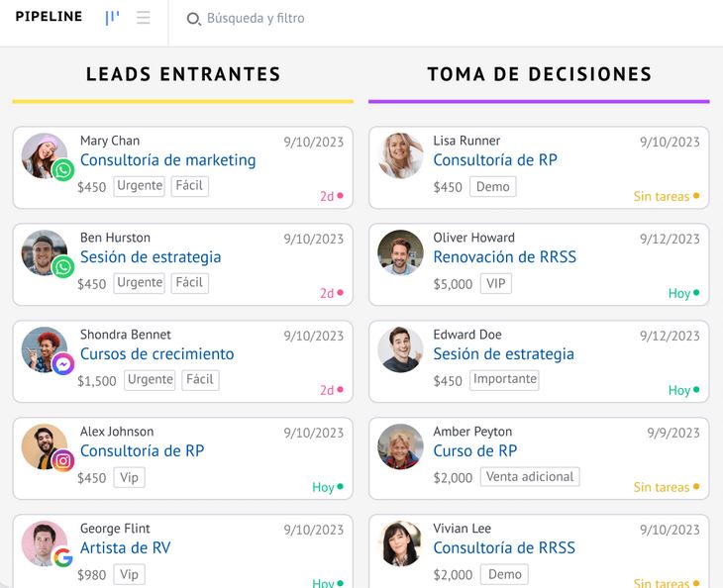Open Consultoría de marketing lead

click(x=167, y=160)
